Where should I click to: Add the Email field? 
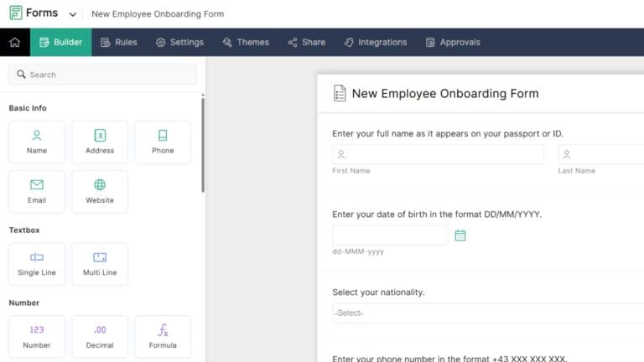click(x=37, y=192)
